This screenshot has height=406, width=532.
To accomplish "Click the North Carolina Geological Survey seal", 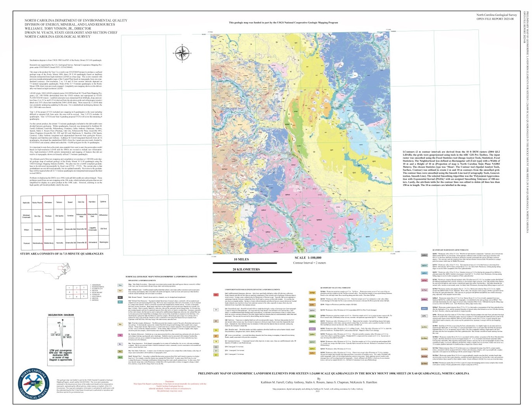I will (35, 384).
